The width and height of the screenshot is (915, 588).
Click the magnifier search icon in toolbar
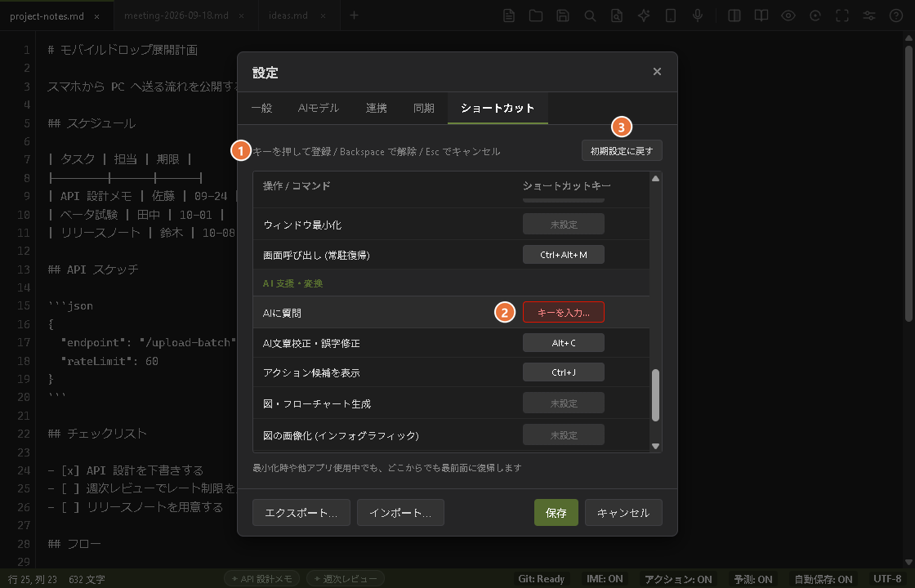tap(590, 16)
